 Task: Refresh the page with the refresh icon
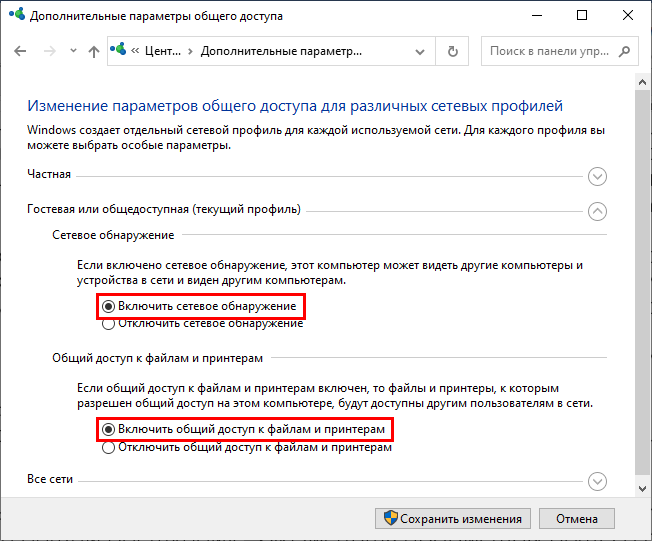click(x=452, y=51)
